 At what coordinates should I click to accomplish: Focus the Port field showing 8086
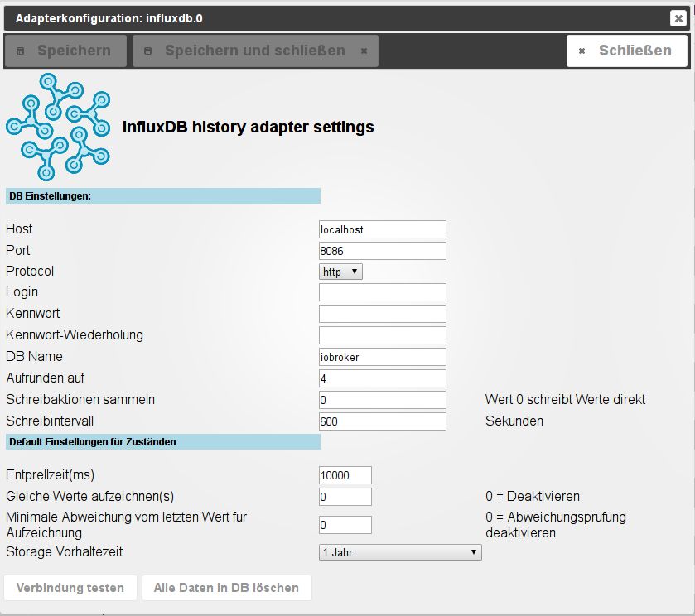tap(383, 251)
